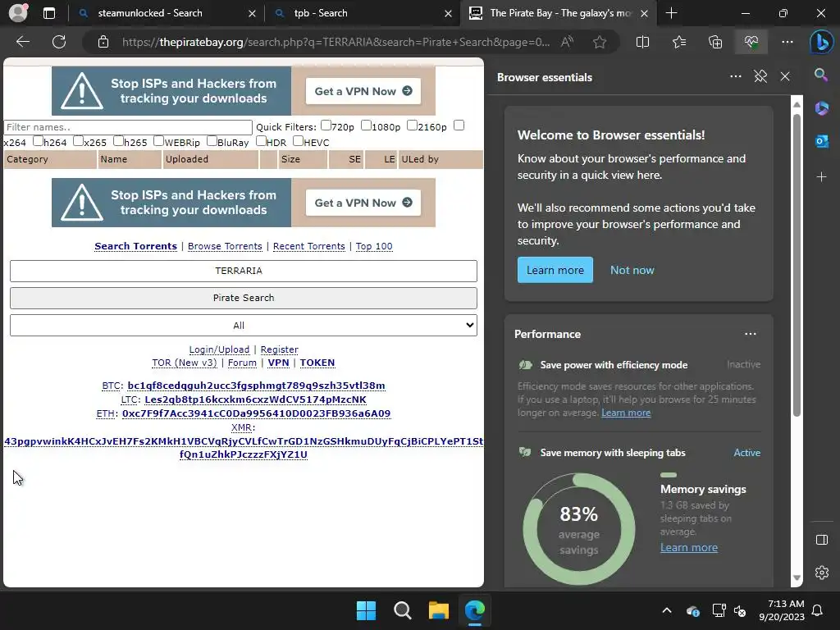Open a new tab with plus
This screenshot has height=630, width=840.
pos(671,13)
